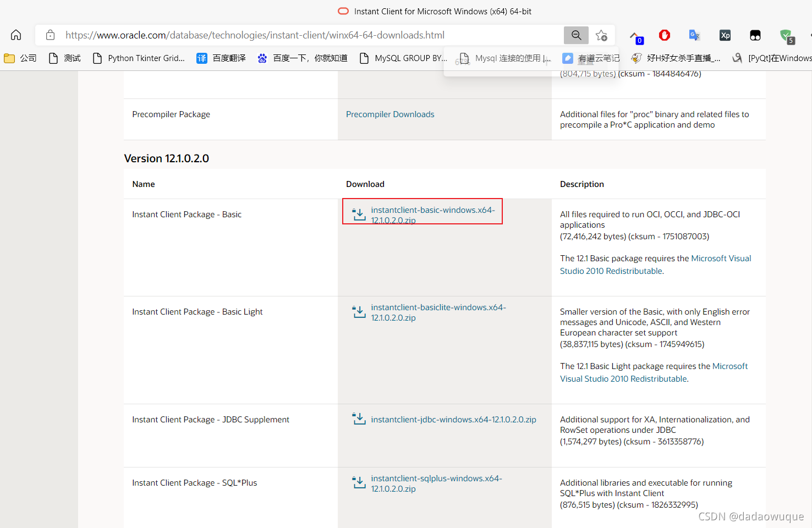
Task: Open the Precompiler Downloads link
Action: pos(390,114)
